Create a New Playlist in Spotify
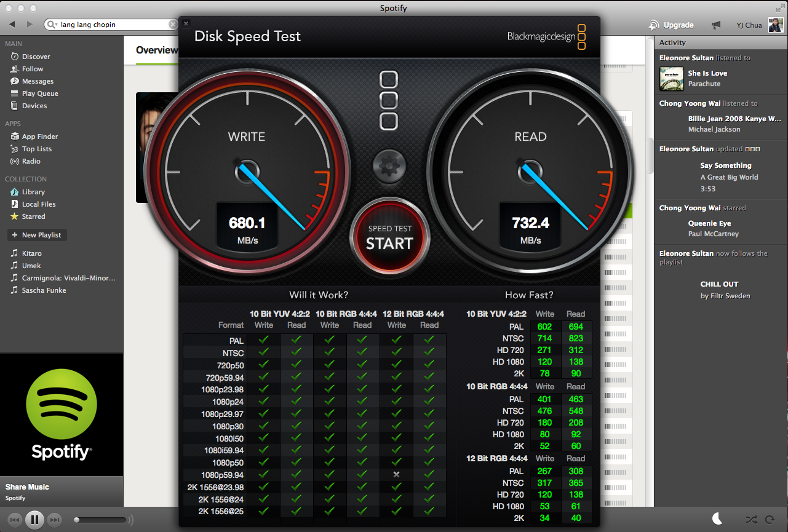 pyautogui.click(x=36, y=235)
